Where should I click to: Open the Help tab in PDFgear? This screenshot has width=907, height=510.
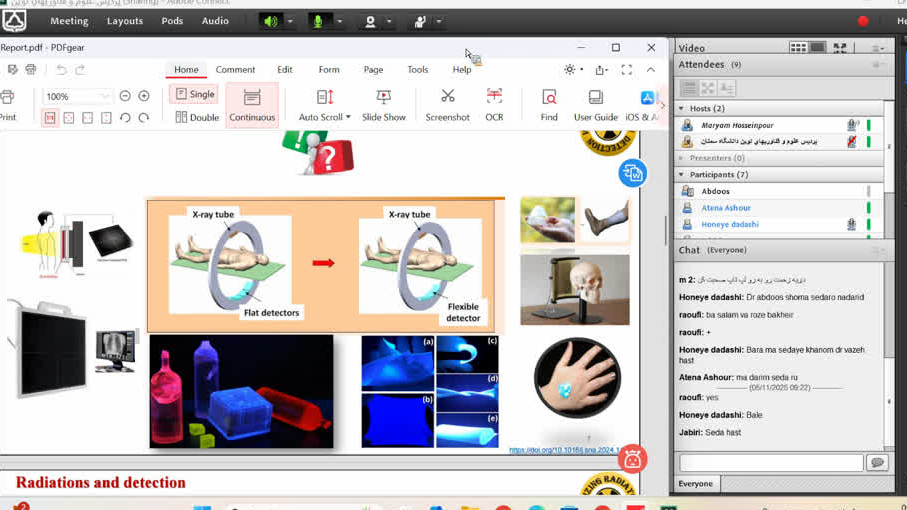pos(462,69)
